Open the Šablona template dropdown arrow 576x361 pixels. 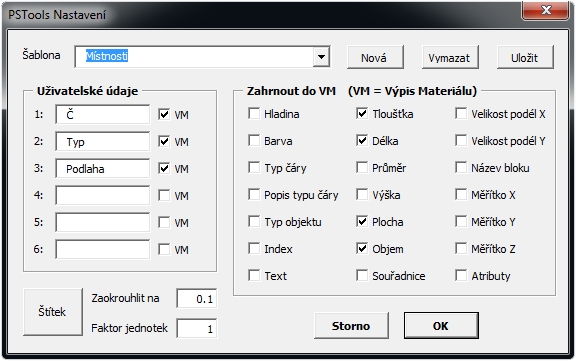click(x=321, y=57)
